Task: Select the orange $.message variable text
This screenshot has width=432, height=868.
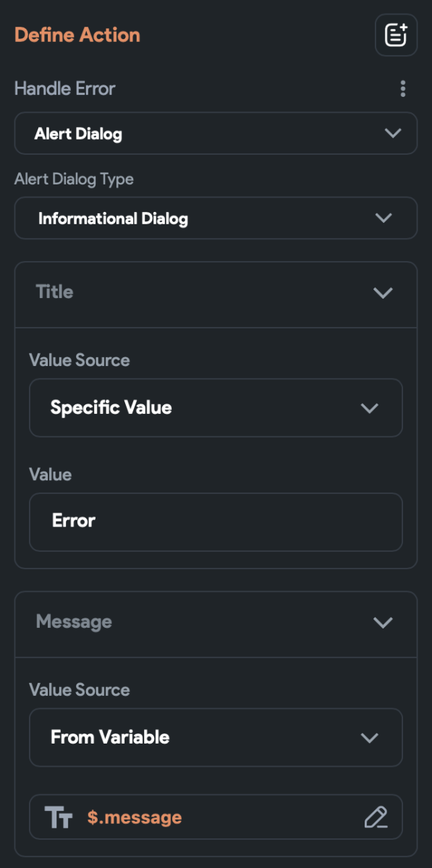Action: [135, 817]
